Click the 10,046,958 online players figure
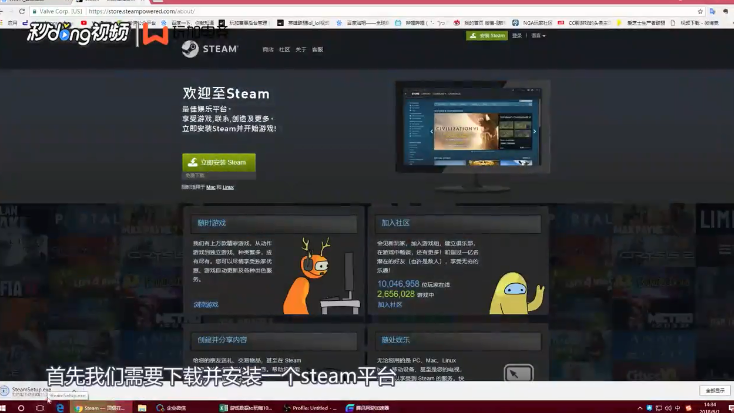The height and width of the screenshot is (413, 734). point(398,284)
